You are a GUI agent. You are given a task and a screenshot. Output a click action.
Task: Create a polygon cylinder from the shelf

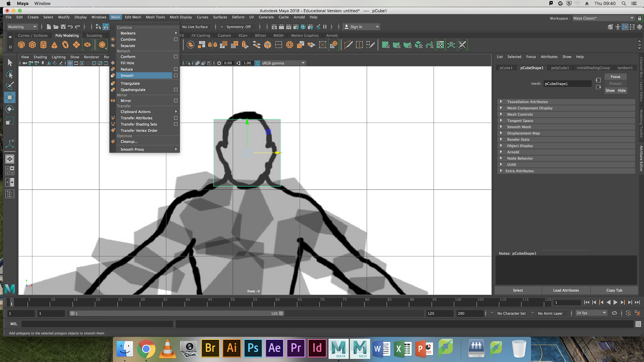(x=43, y=45)
